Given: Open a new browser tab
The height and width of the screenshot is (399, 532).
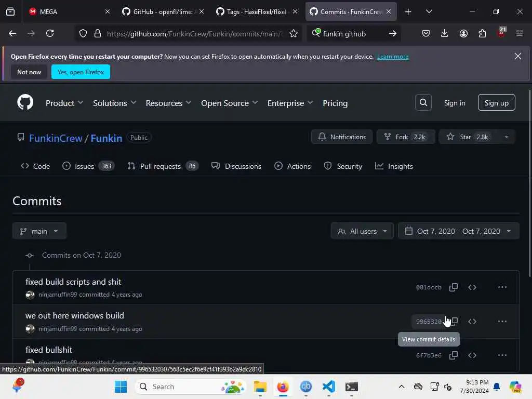Looking at the screenshot, I should 408,12.
